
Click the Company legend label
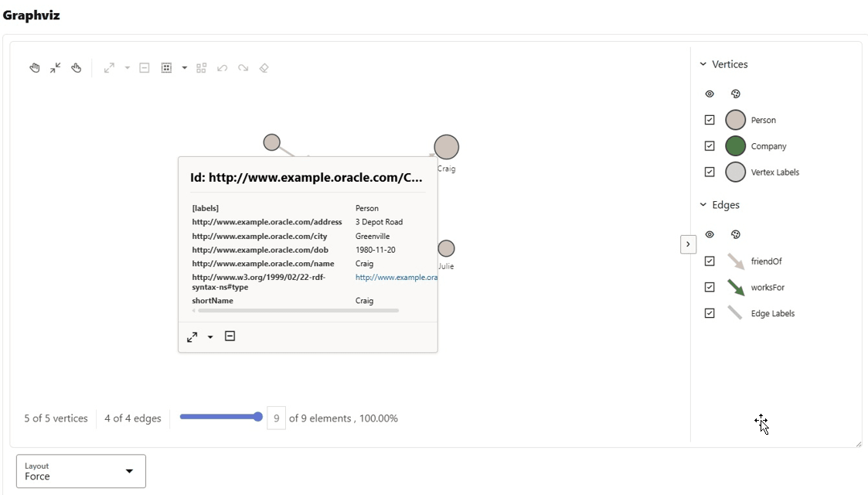pos(769,146)
